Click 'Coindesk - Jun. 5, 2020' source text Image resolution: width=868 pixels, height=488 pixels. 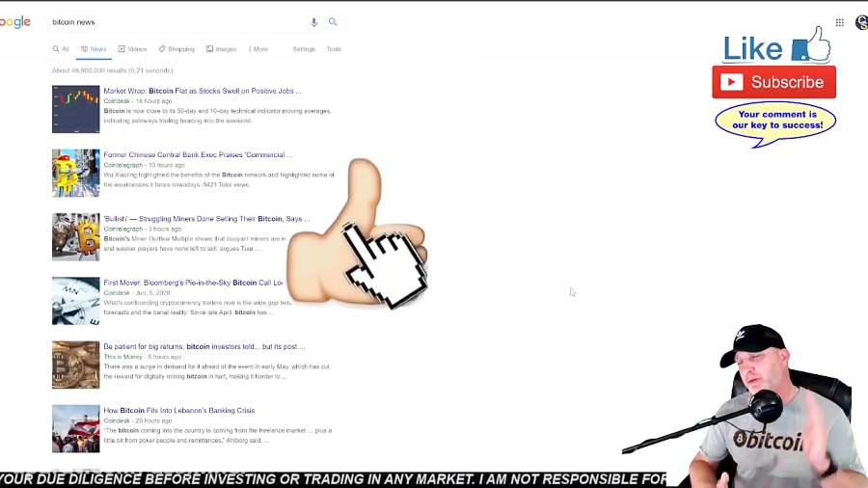pos(137,292)
